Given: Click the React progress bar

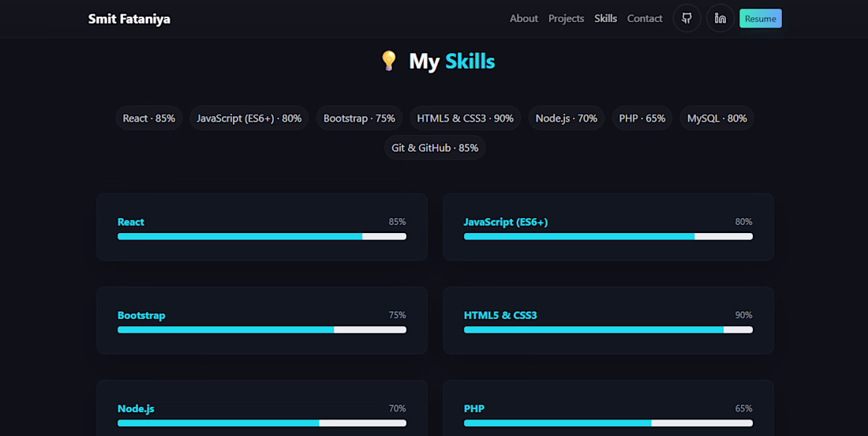Looking at the screenshot, I should click(262, 236).
